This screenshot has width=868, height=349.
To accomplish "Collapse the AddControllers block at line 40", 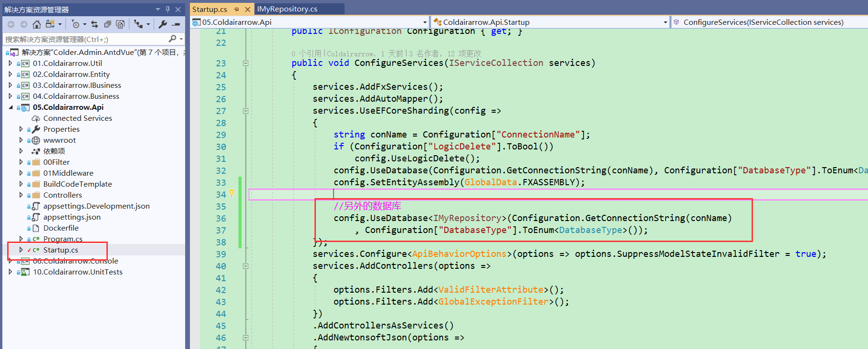I will [x=246, y=266].
